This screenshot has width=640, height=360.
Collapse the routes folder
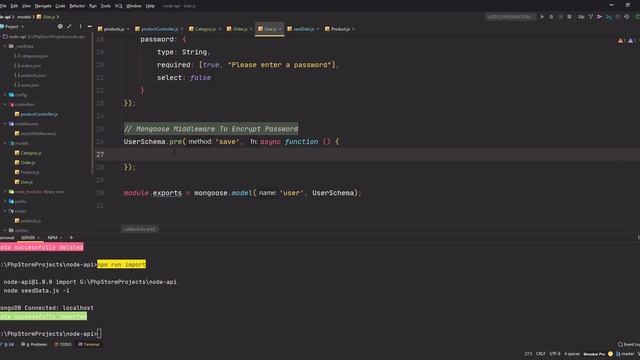pyautogui.click(x=5, y=211)
